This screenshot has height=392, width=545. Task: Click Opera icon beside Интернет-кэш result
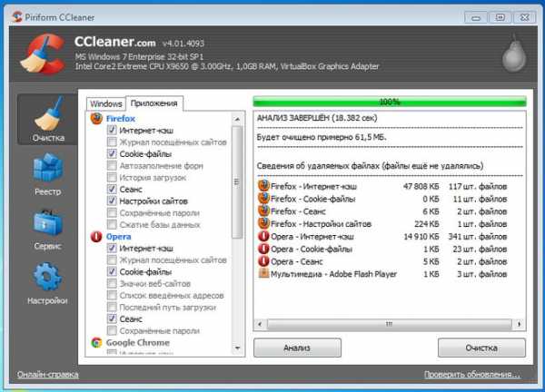click(x=263, y=236)
